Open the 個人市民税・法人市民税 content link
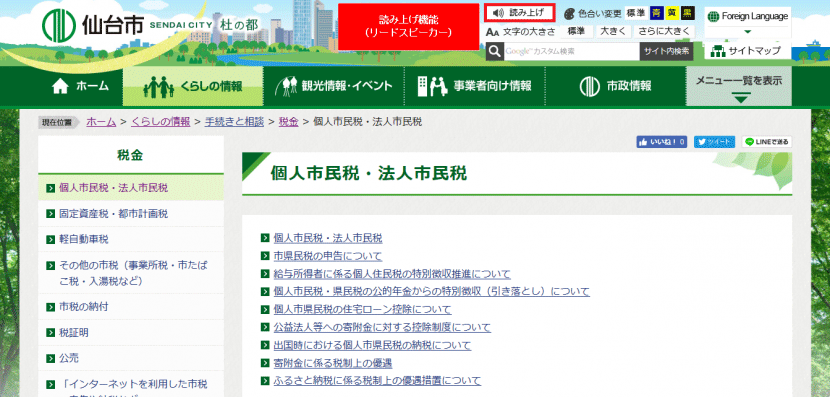Viewport: 830px width, 397px height. 328,238
